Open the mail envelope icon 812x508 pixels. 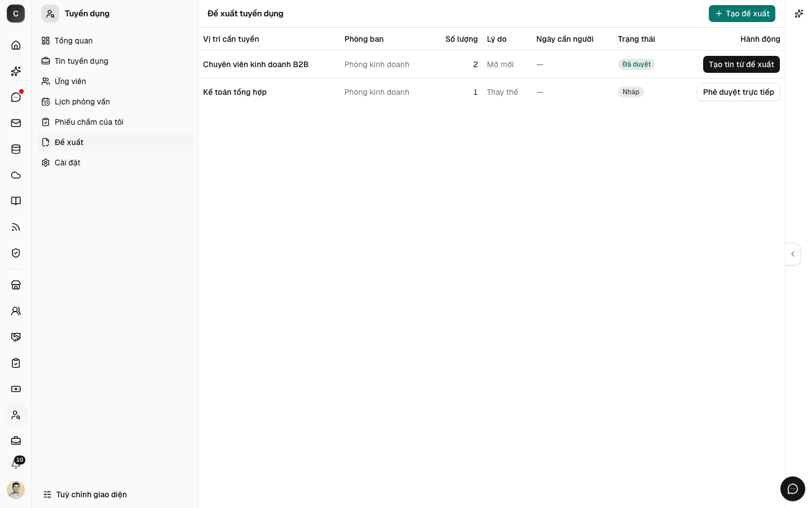pyautogui.click(x=16, y=123)
